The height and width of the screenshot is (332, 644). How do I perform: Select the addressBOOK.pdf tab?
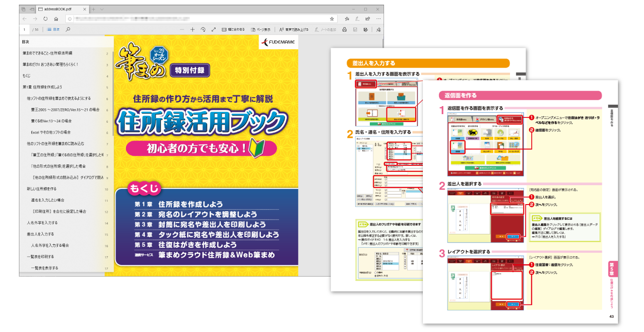63,9
